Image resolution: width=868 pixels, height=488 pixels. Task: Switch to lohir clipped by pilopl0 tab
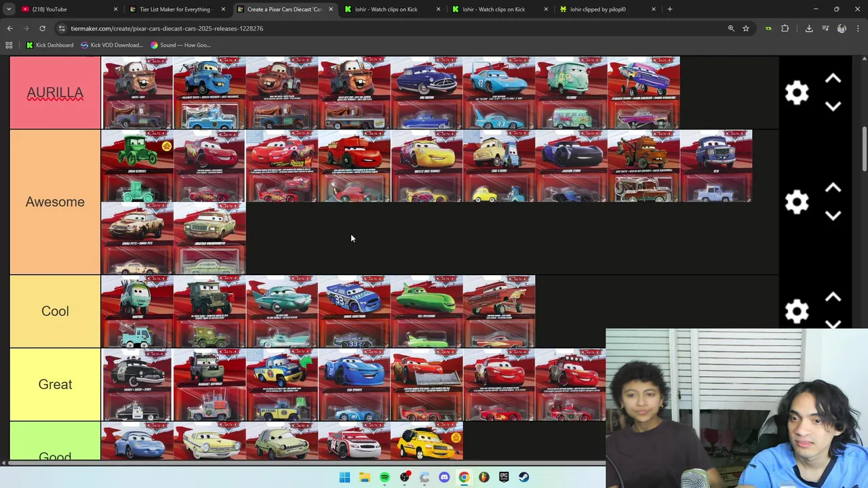coord(608,9)
